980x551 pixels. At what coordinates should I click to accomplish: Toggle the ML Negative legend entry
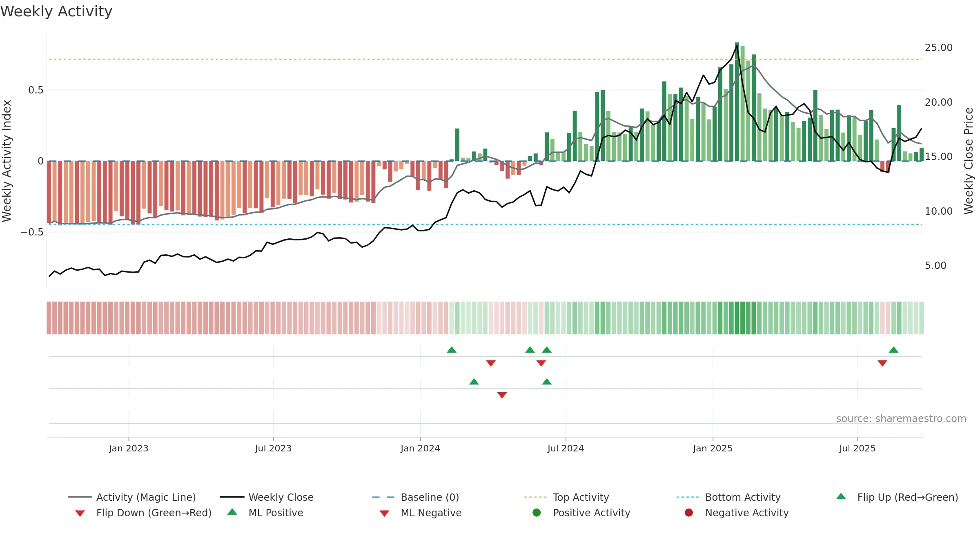[x=421, y=513]
